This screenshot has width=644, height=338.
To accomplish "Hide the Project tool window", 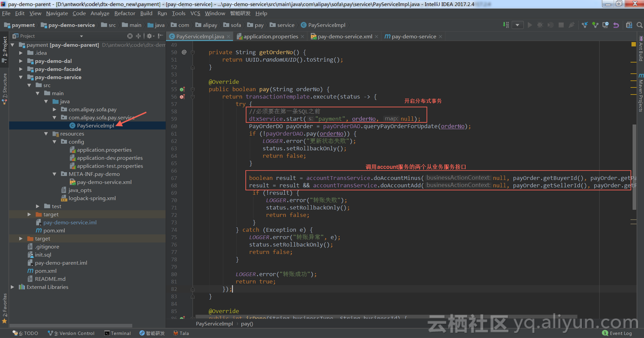I will (160, 36).
